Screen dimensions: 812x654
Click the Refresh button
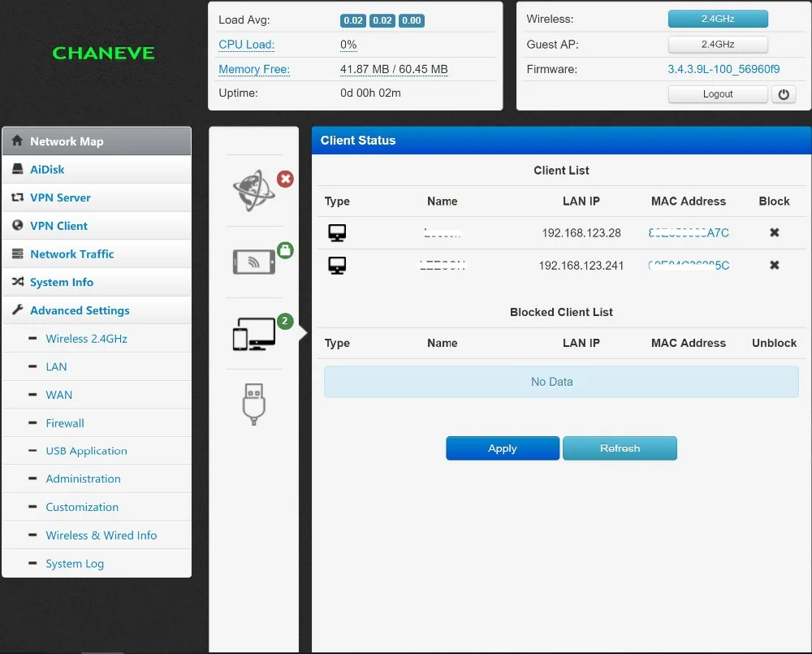click(620, 448)
